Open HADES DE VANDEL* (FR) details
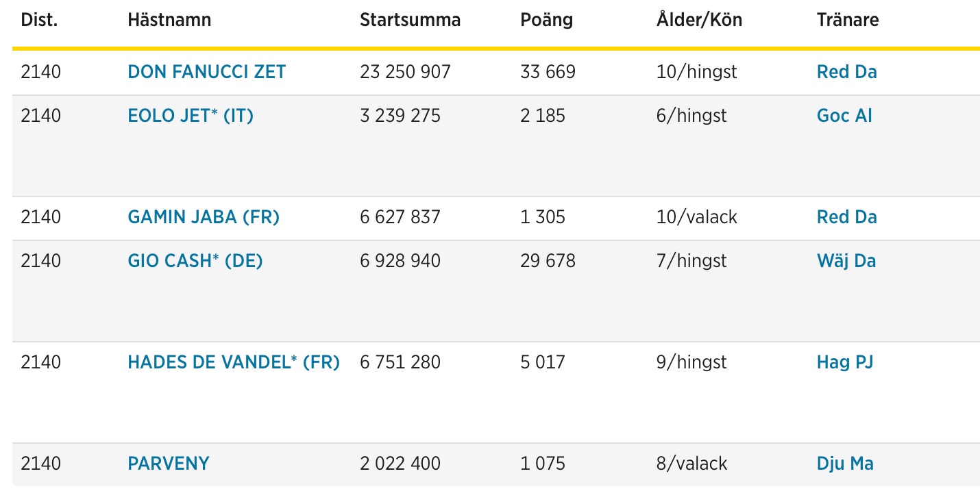The image size is (980, 504). coord(234,362)
